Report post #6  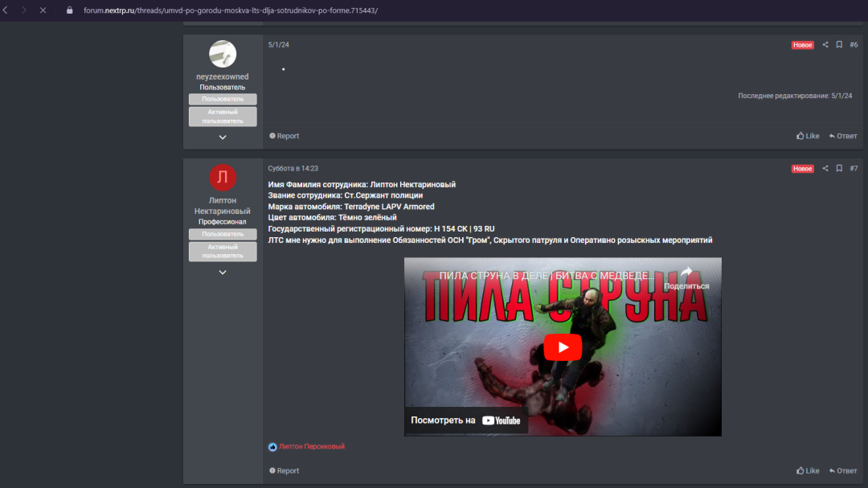click(x=284, y=136)
